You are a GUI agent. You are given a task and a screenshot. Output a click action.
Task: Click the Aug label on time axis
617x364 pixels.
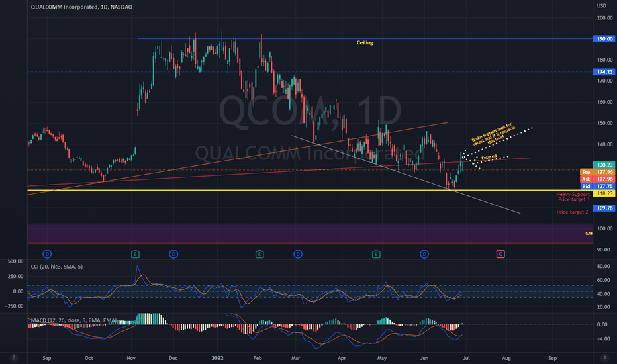tap(506, 358)
